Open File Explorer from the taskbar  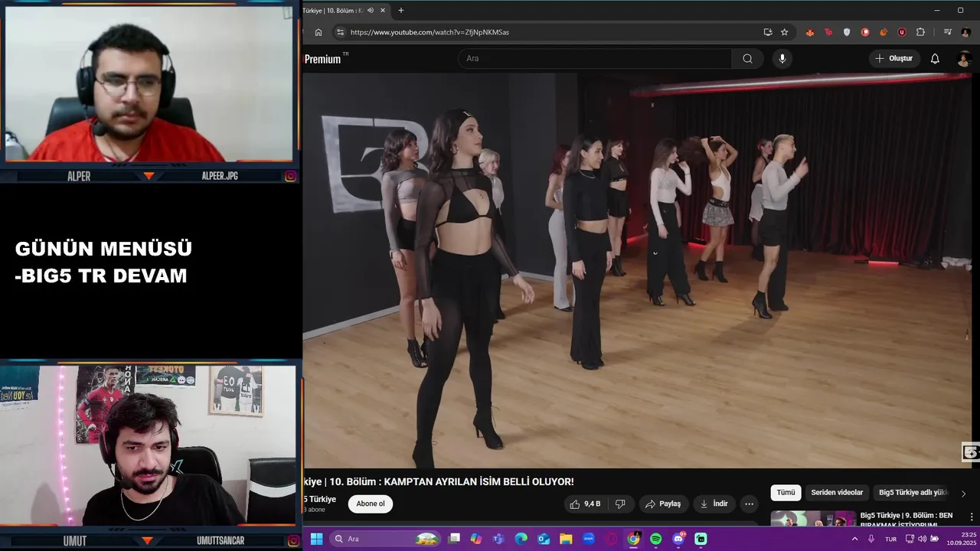(x=566, y=539)
